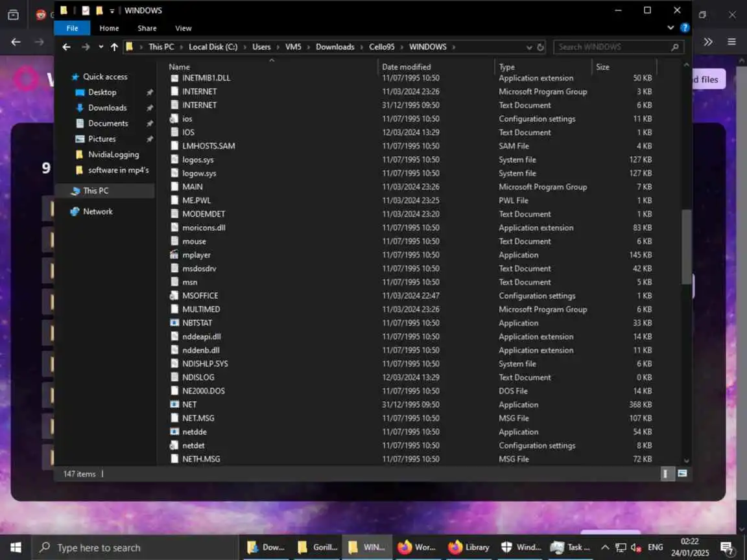This screenshot has width=747, height=560.
Task: Switch to the Share ribbon tab
Action: (147, 28)
